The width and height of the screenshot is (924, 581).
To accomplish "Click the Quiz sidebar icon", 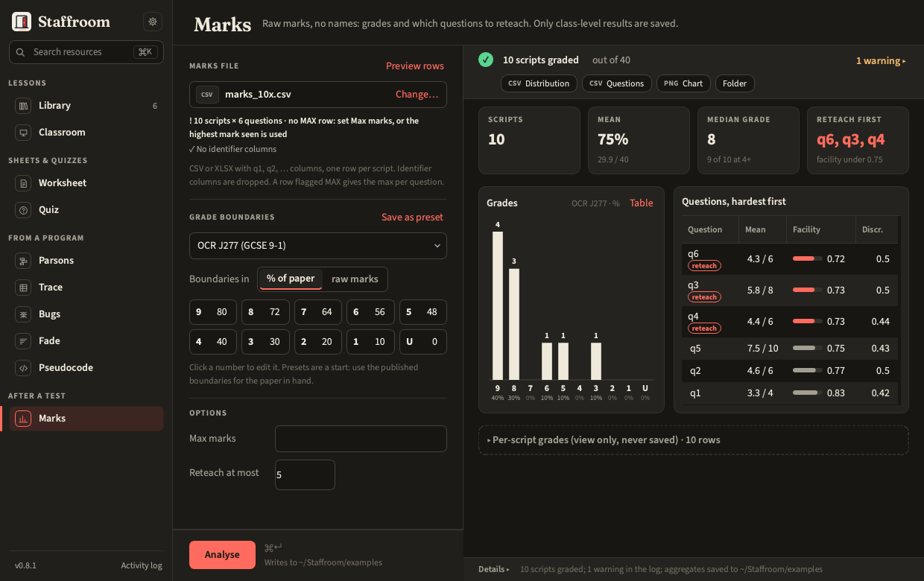I will click(x=23, y=210).
